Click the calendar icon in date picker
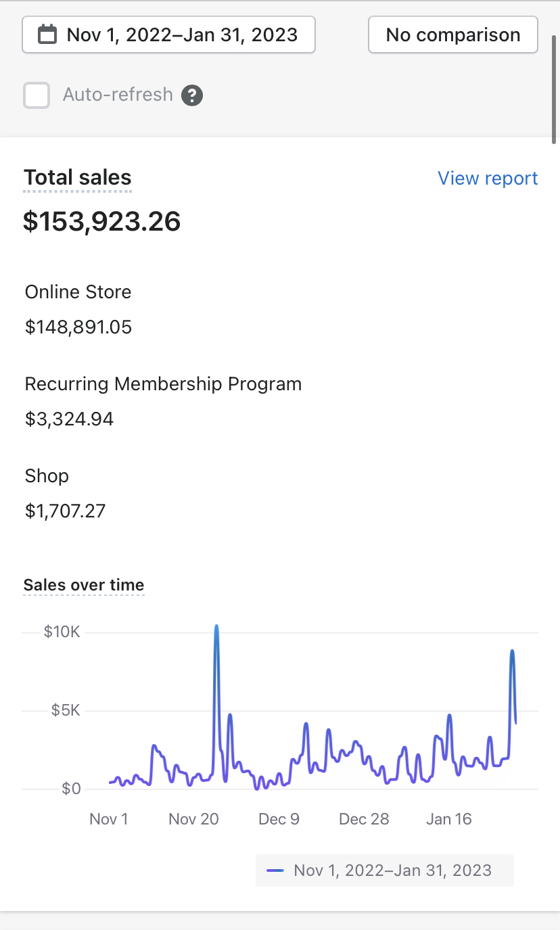The height and width of the screenshot is (930, 560). 47,34
